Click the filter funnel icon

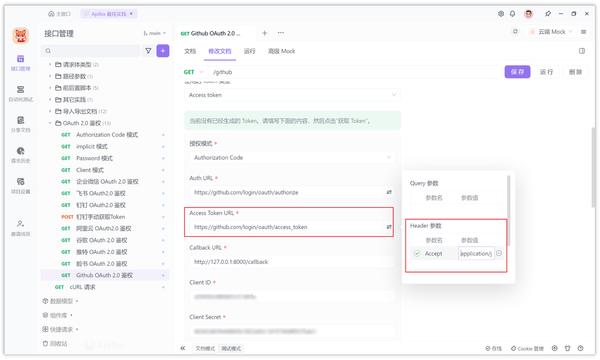point(148,50)
